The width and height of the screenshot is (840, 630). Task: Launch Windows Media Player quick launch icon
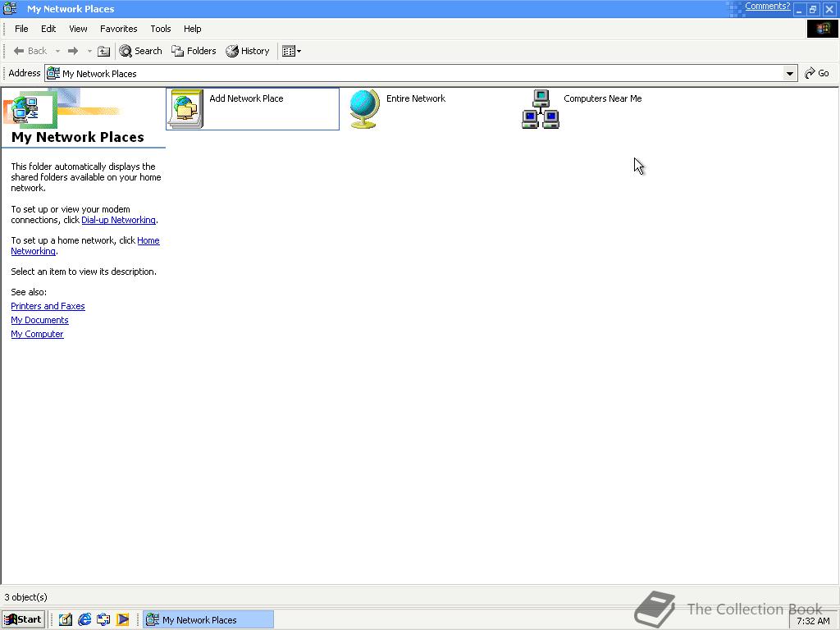tap(123, 619)
